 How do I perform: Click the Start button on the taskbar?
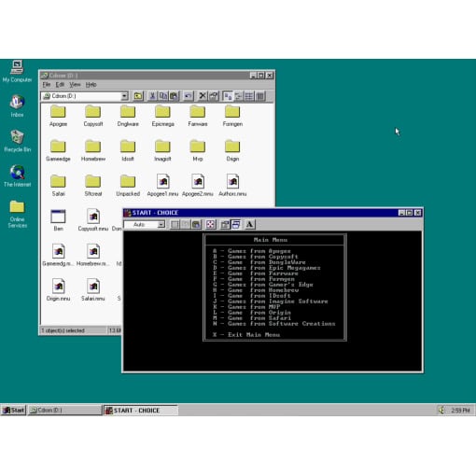click(13, 410)
